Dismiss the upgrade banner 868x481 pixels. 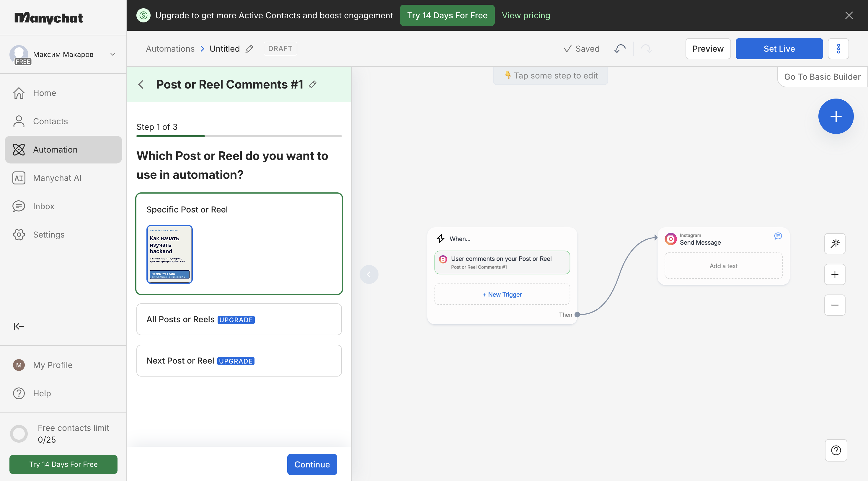click(849, 16)
